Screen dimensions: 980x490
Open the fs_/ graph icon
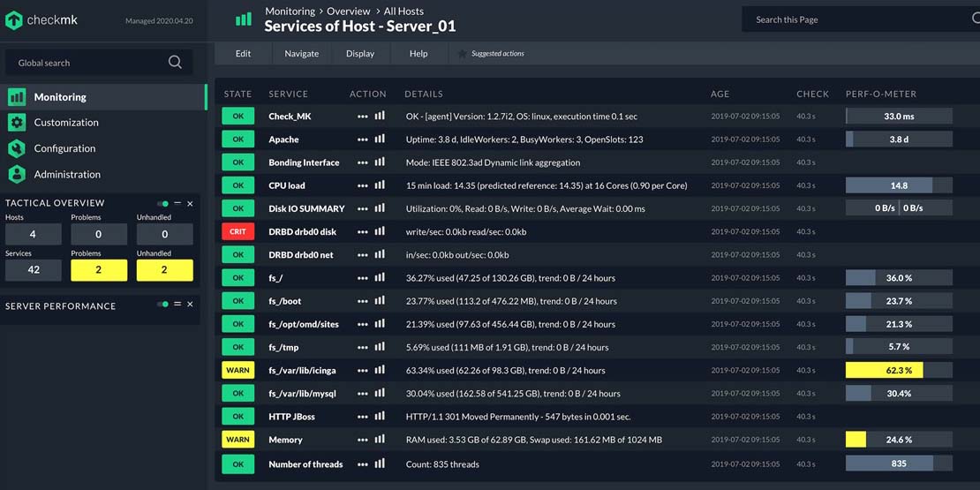[380, 277]
